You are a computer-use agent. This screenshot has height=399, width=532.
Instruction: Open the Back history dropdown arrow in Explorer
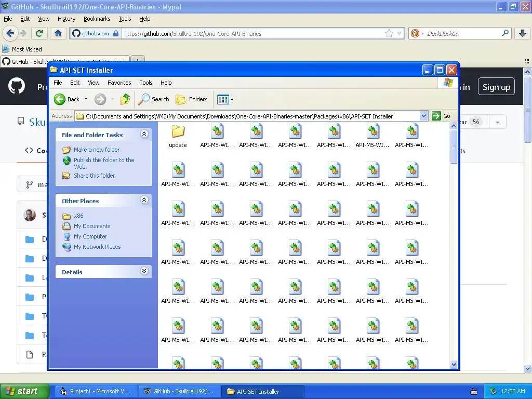click(86, 99)
